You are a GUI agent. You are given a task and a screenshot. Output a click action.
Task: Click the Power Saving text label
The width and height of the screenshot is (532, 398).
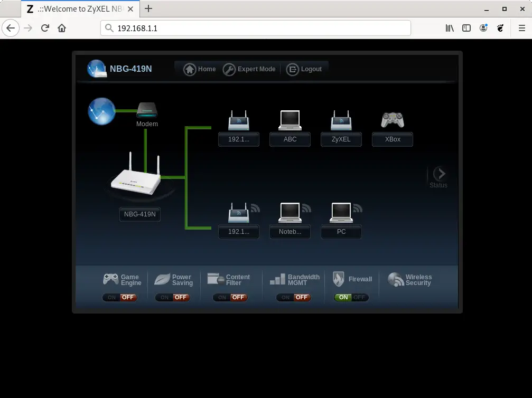(x=183, y=280)
